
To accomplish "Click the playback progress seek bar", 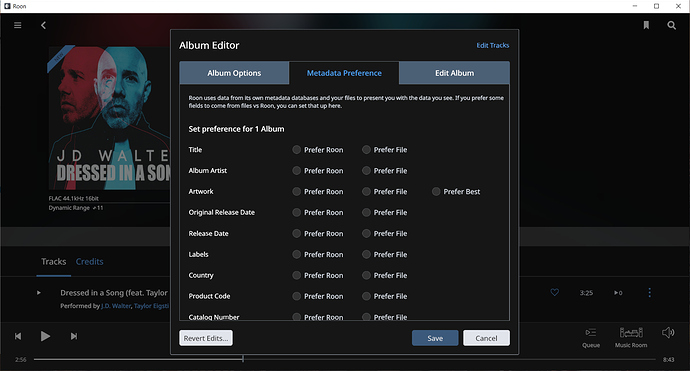I will tap(345, 359).
